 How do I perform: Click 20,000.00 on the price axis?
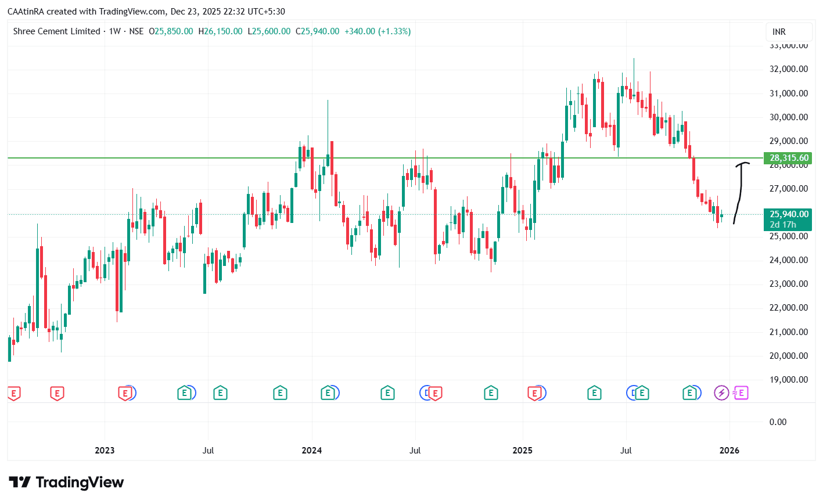click(x=789, y=356)
